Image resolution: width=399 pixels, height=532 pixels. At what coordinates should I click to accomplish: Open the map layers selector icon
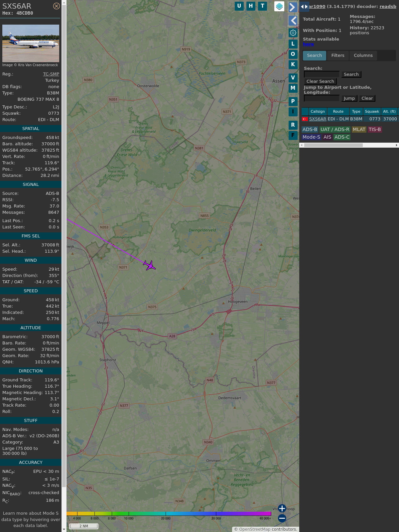tap(279, 6)
